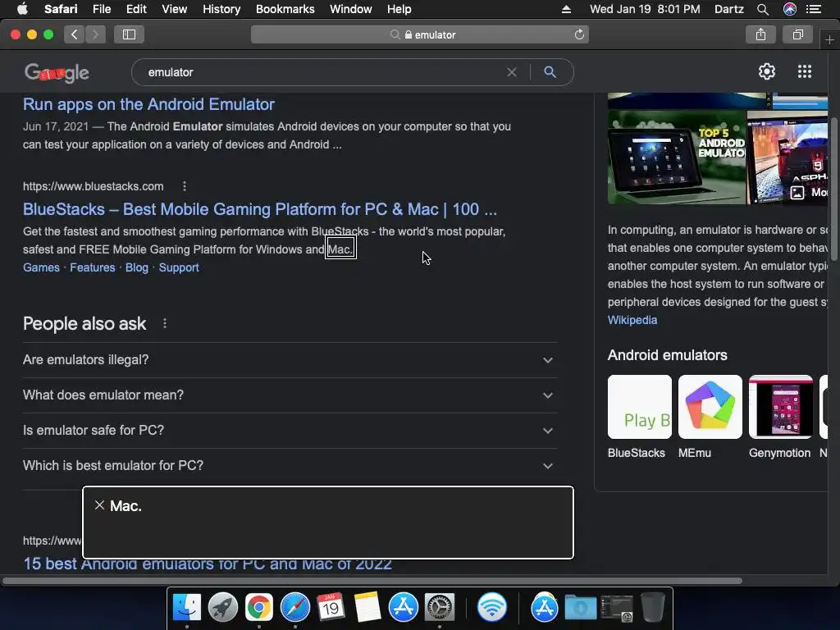This screenshot has height=630, width=840.
Task: Open the BlueStacks Best Mobile Gaming Platform result
Action: tap(260, 209)
